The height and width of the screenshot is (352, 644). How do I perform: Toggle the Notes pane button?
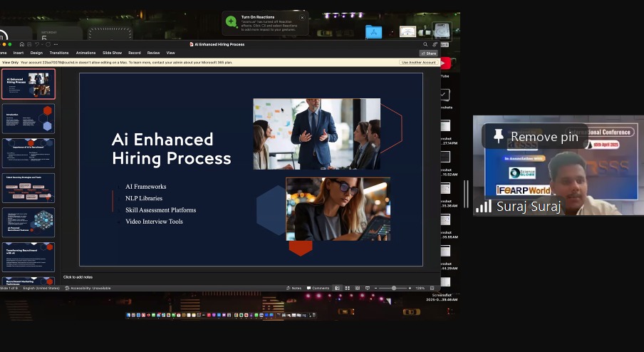click(294, 289)
